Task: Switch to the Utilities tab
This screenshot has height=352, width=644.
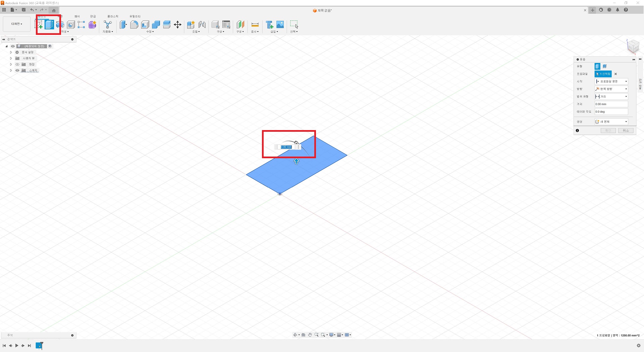Action: pos(135,16)
